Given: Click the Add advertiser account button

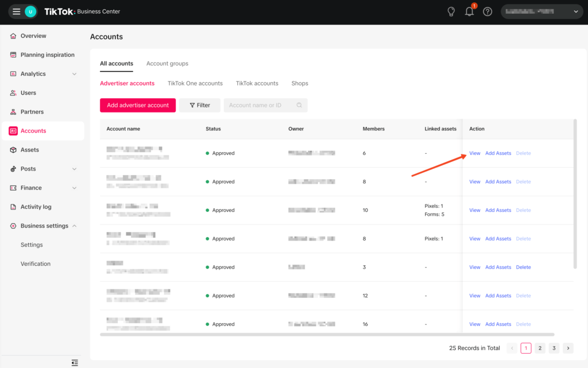Looking at the screenshot, I should click(138, 105).
